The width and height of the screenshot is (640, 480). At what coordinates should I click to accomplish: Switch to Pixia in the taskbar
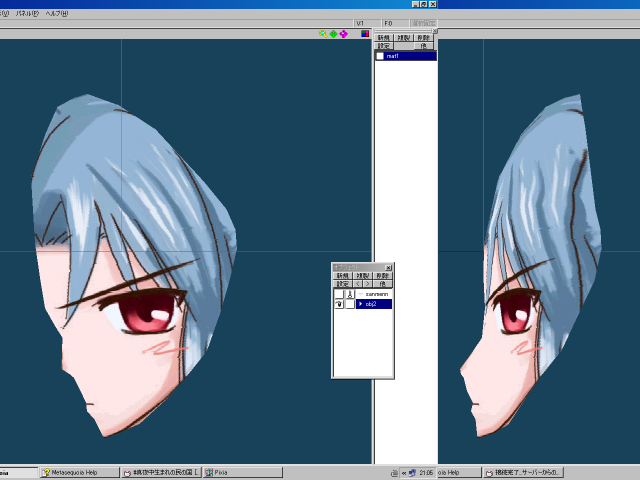[x=243, y=473]
